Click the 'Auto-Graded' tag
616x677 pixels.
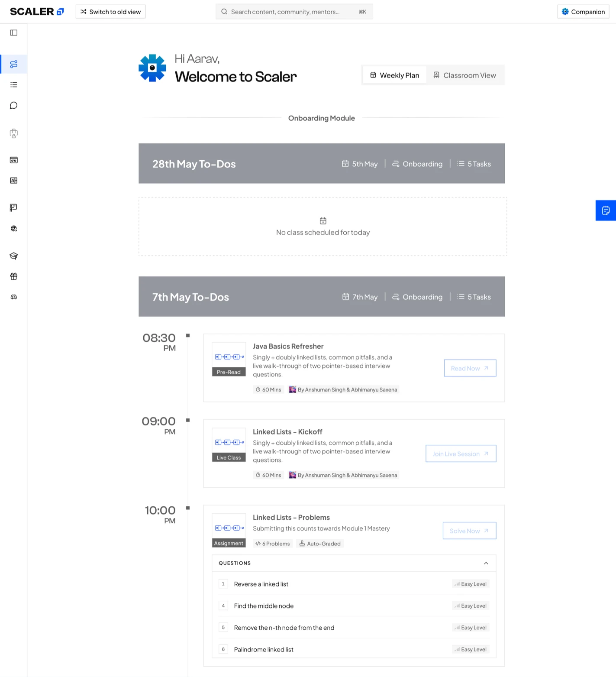point(320,544)
